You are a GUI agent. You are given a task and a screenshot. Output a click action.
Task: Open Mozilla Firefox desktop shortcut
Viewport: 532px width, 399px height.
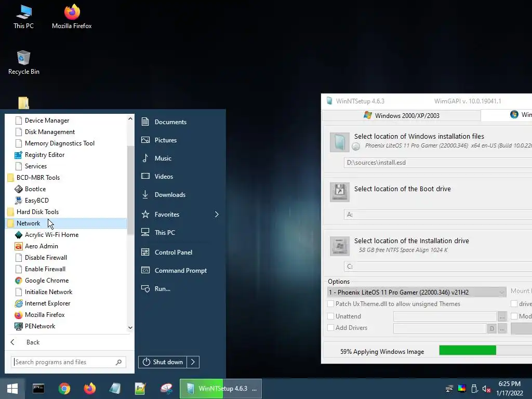pos(72,16)
